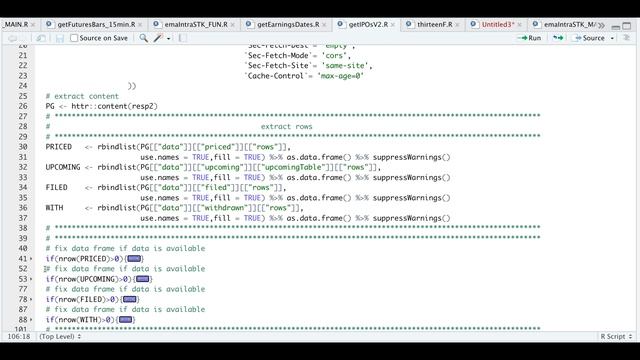Expand the folded code at line 78
The height and width of the screenshot is (360, 640).
point(31,300)
